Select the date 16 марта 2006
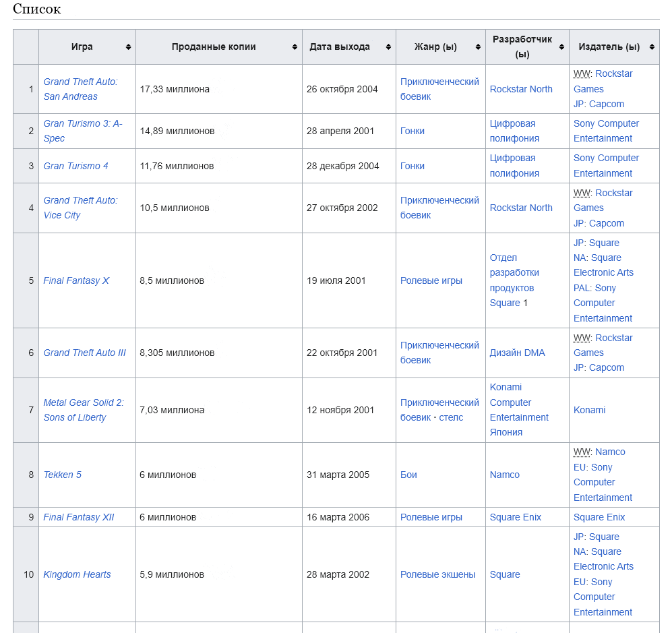This screenshot has height=633, width=672. point(338,517)
